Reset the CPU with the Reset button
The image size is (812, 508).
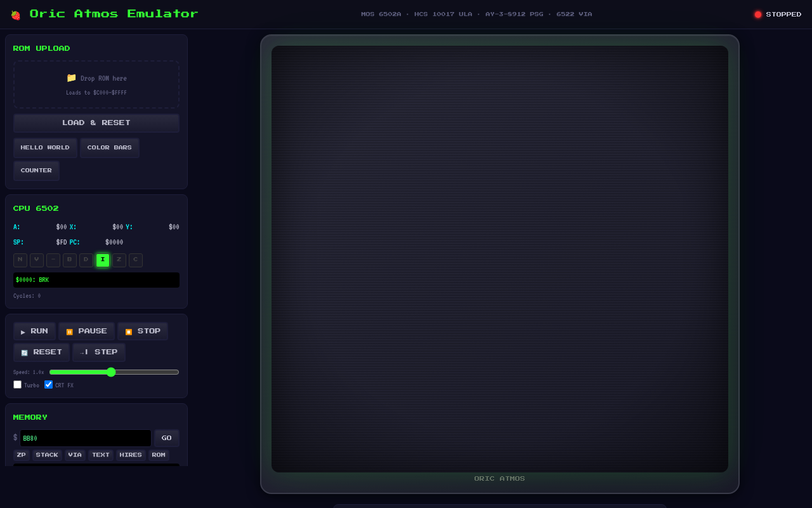(x=41, y=352)
